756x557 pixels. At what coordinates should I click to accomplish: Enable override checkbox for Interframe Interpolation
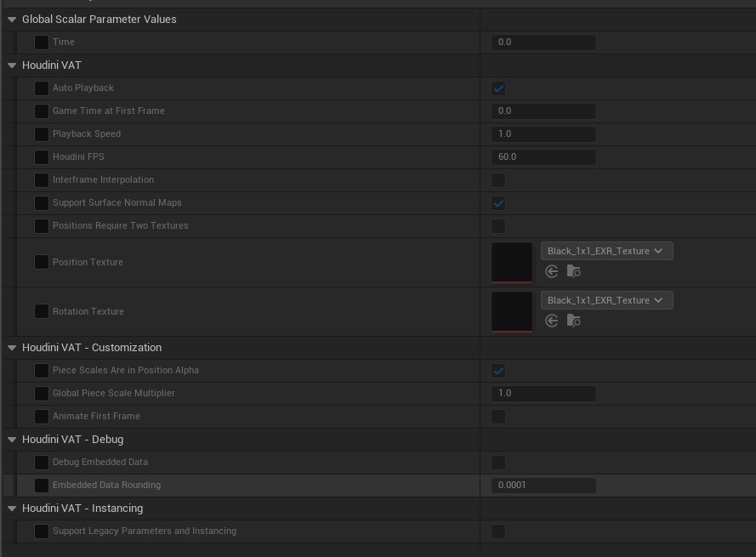[42, 180]
